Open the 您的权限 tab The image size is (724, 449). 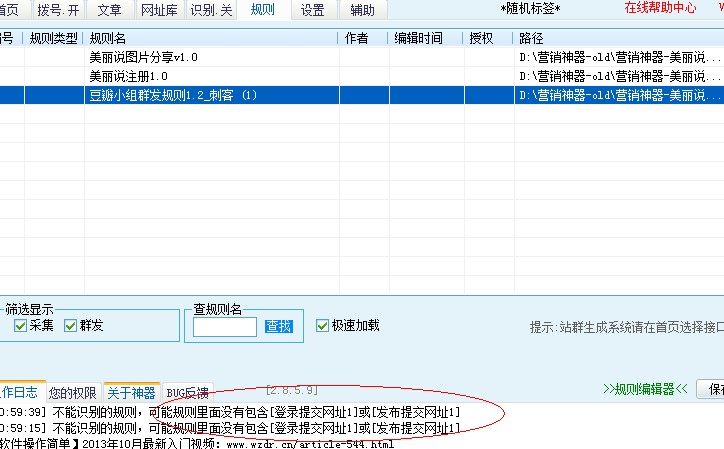[x=73, y=393]
